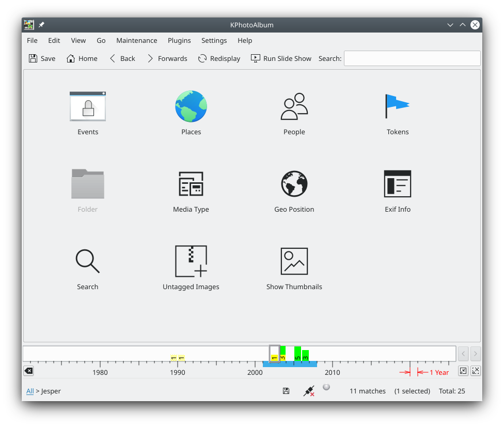Open the Plugins menu
The width and height of the screenshot is (504, 427).
coord(179,40)
